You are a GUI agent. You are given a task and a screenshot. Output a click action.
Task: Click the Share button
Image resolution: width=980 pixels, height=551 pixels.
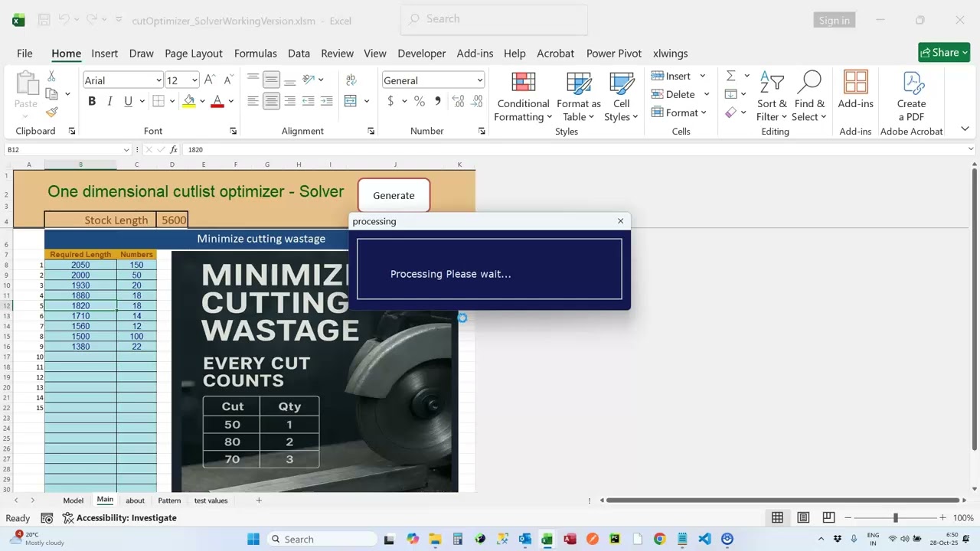(x=944, y=52)
